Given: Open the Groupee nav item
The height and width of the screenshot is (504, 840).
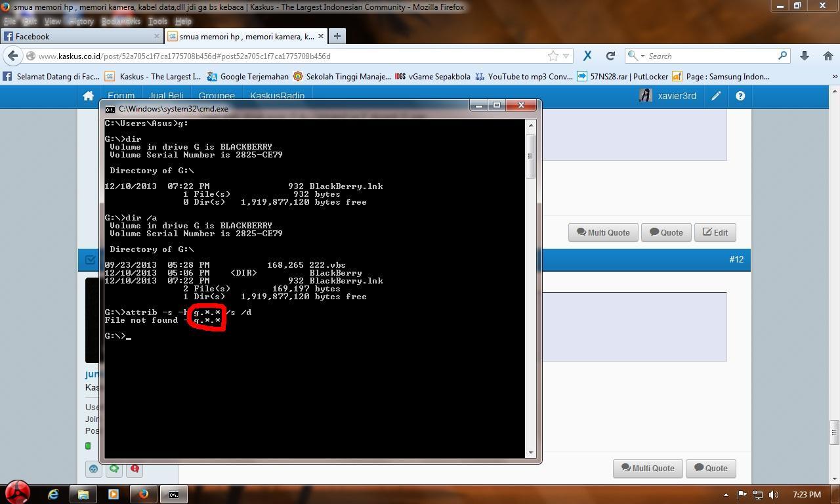Looking at the screenshot, I should click(217, 96).
